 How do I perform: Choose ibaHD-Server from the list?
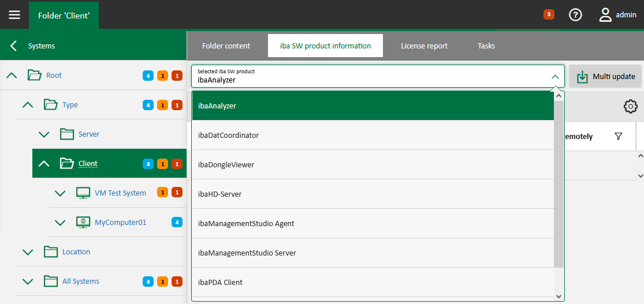tap(373, 194)
